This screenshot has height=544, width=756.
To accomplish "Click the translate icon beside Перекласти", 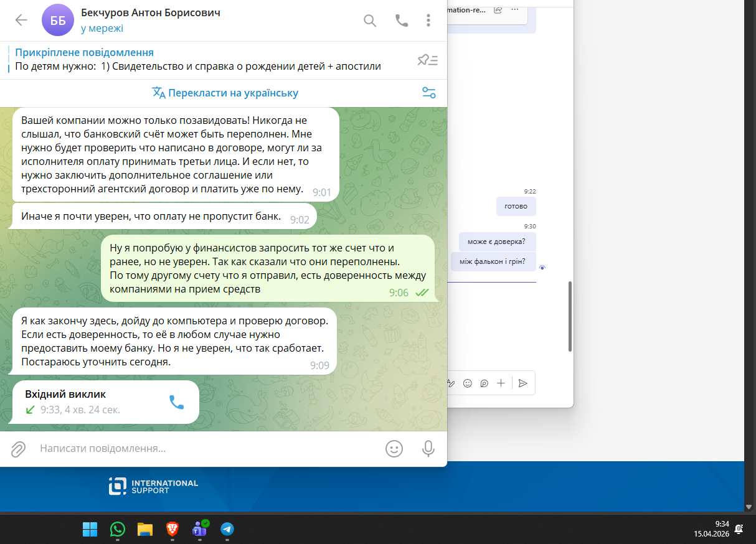I will click(x=159, y=93).
